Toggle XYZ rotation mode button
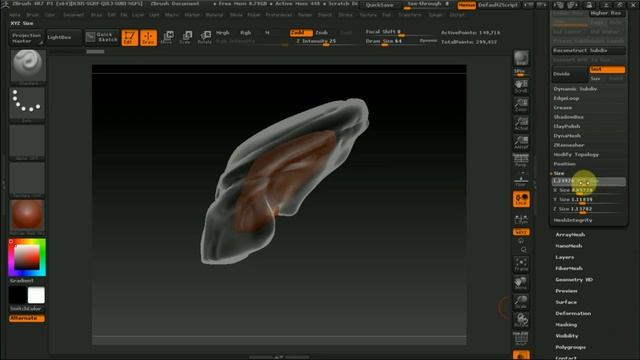This screenshot has height=360, width=640. pyautogui.click(x=521, y=232)
